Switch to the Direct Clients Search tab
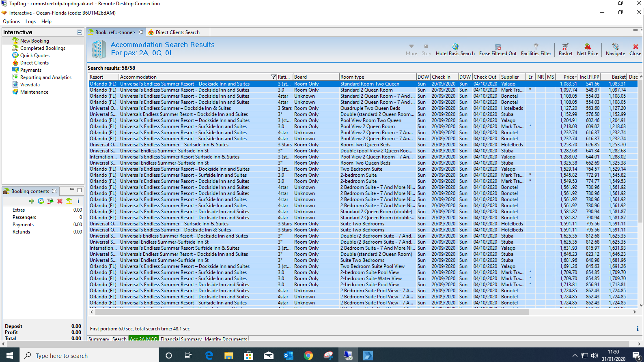 click(177, 32)
